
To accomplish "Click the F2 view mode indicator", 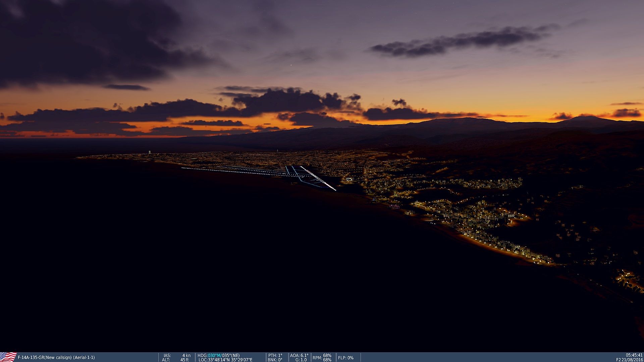I will [619, 360].
